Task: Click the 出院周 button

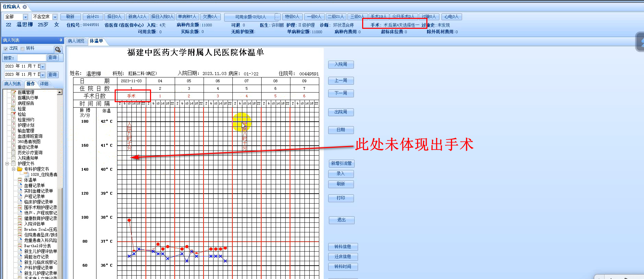Action: coord(341,112)
